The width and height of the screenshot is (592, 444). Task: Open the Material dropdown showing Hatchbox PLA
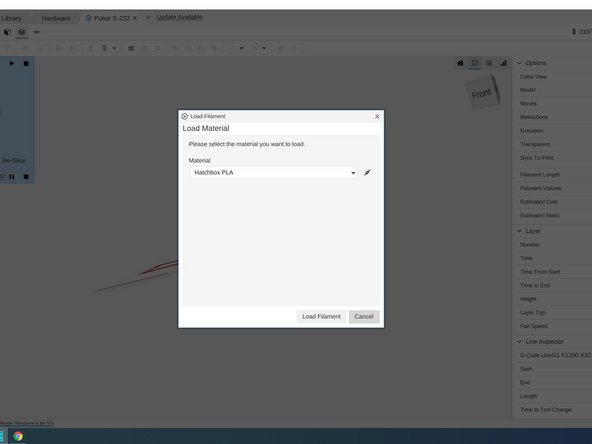(274, 173)
